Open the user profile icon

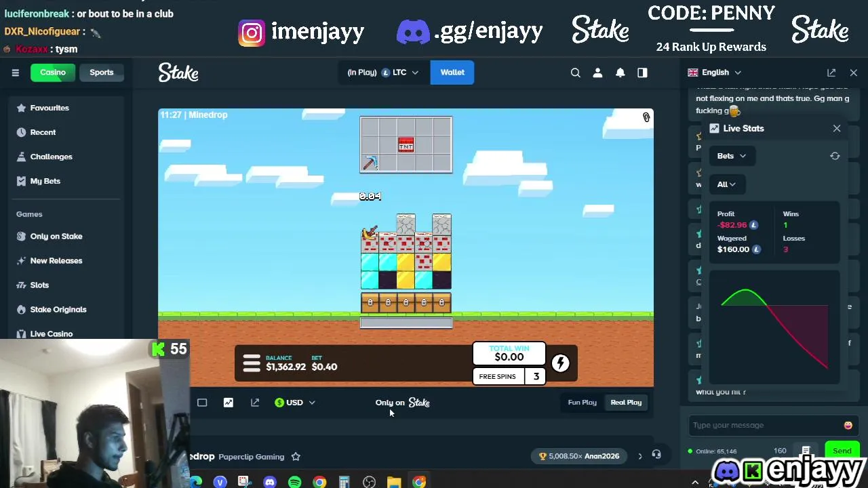(x=597, y=73)
